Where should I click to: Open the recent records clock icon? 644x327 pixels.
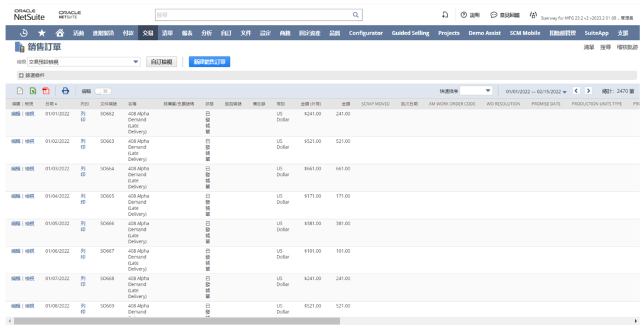click(24, 33)
